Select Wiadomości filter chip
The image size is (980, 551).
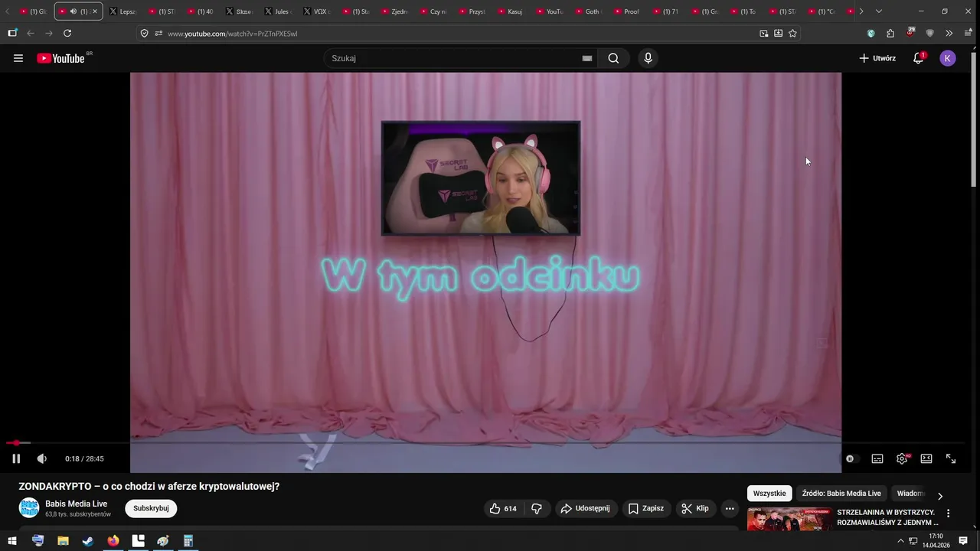click(x=910, y=494)
